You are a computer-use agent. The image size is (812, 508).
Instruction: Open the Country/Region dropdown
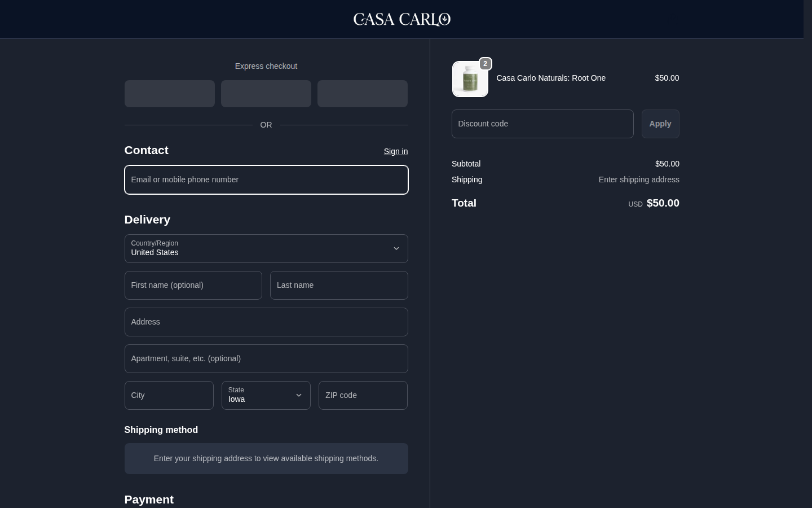(266, 248)
